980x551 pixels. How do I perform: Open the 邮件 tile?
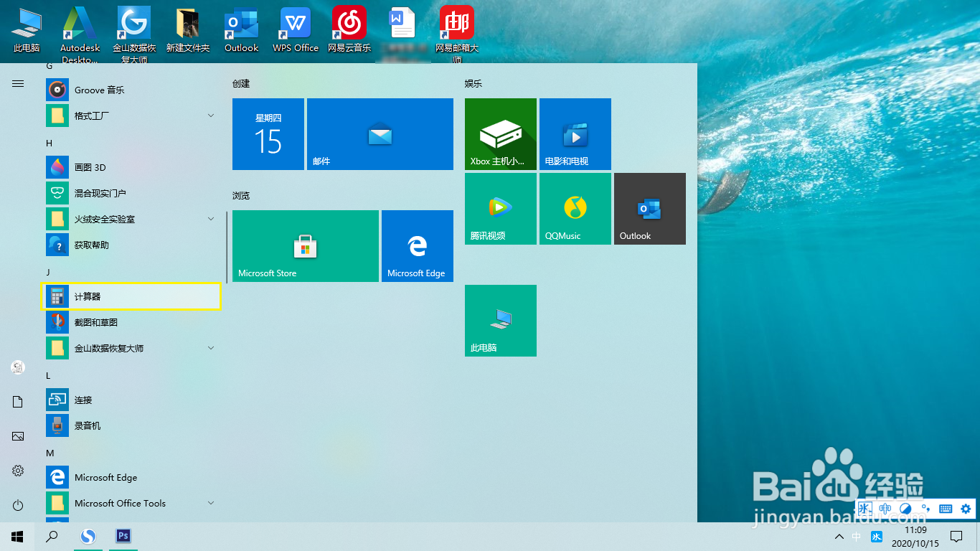pos(380,134)
